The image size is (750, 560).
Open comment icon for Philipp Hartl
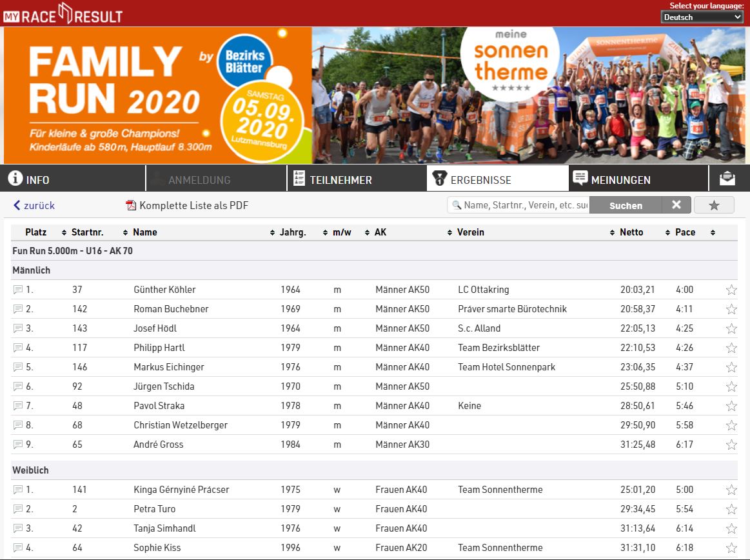pos(17,348)
